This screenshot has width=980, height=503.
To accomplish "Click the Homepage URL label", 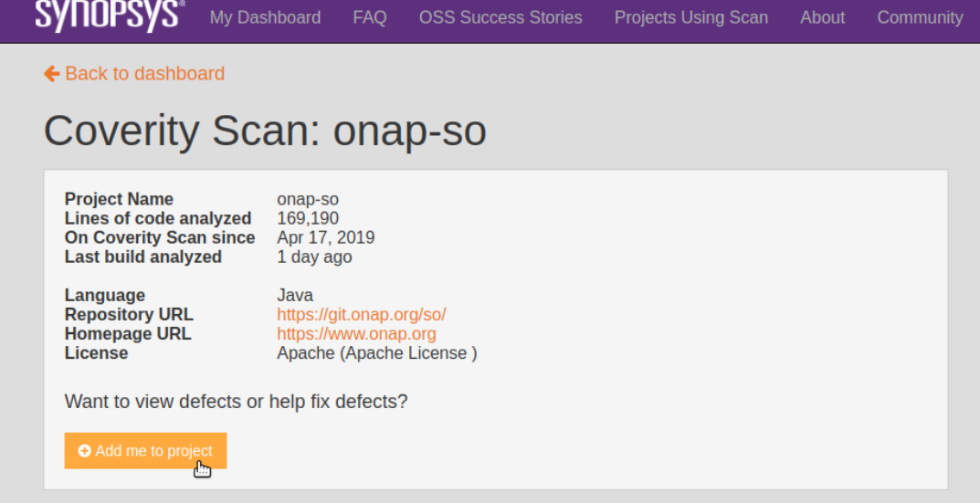I will click(128, 334).
